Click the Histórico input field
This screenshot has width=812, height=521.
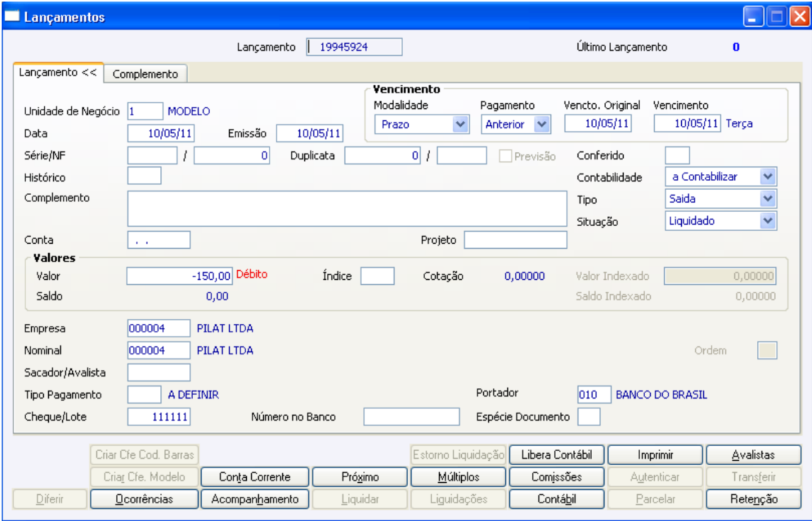(144, 176)
